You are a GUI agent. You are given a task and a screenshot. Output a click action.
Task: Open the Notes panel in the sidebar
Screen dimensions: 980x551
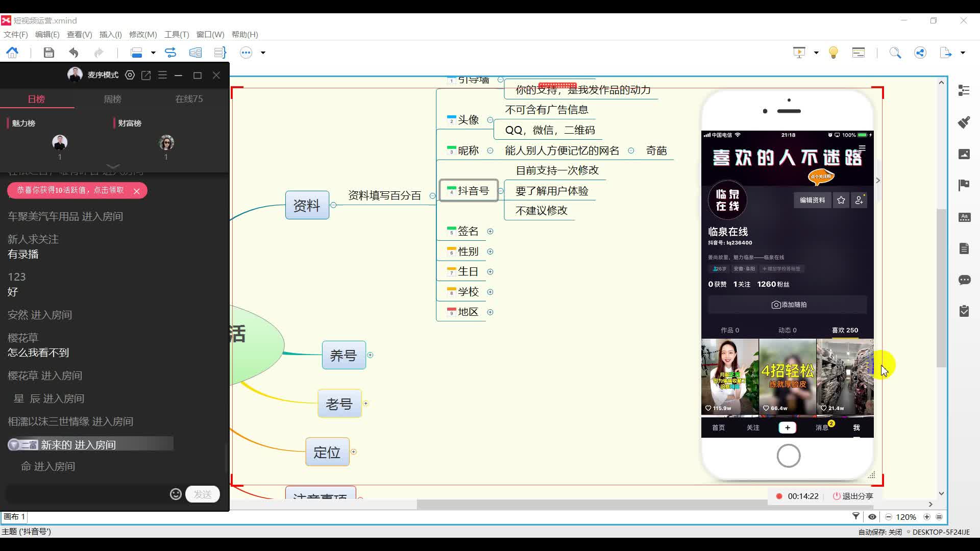pos(964,248)
